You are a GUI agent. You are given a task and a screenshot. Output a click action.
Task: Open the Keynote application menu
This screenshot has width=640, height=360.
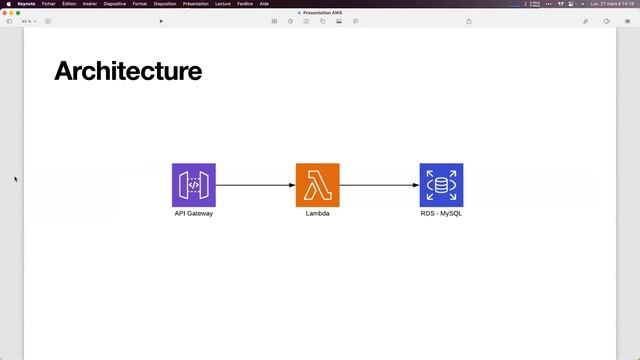click(26, 4)
